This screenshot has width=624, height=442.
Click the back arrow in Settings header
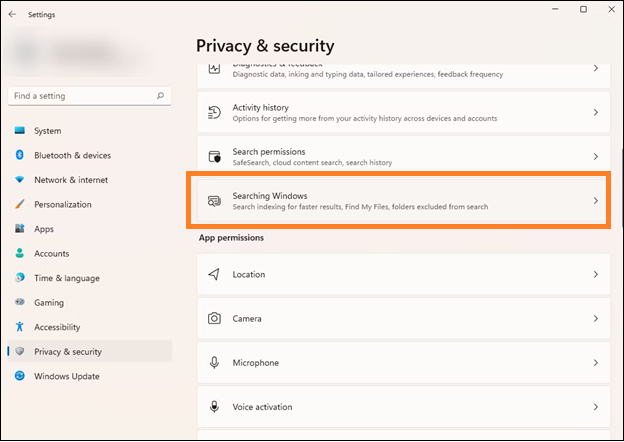pyautogui.click(x=12, y=15)
